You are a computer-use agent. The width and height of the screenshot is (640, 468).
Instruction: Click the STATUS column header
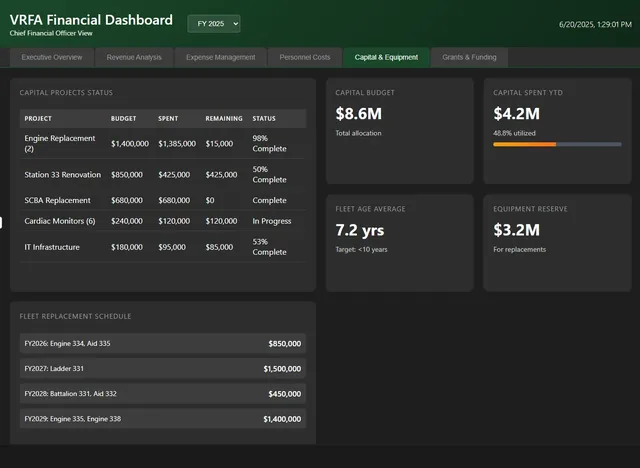click(264, 119)
